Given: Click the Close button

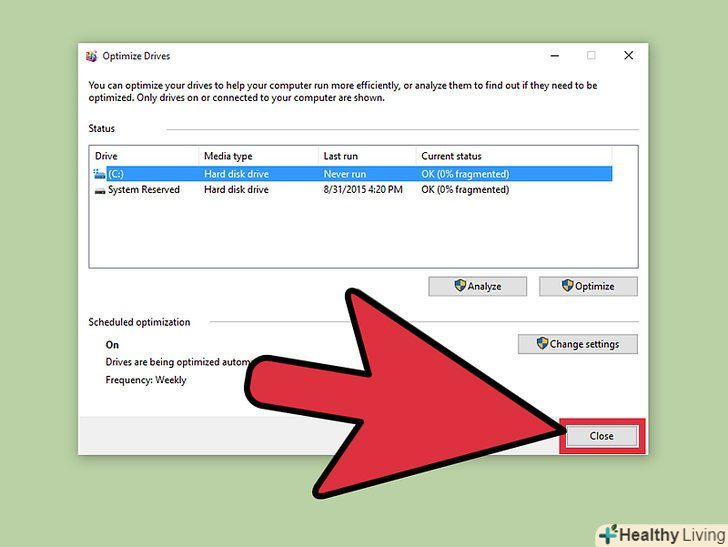Looking at the screenshot, I should 602,436.
